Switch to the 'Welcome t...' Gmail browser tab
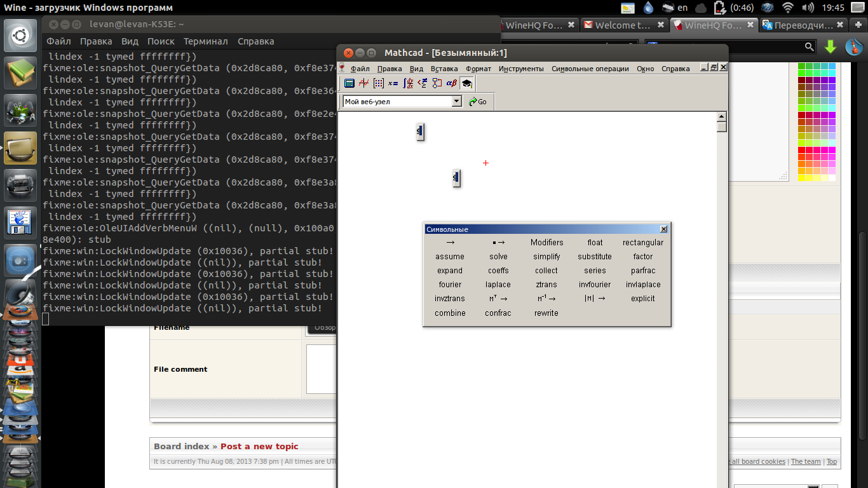Viewport: 868px width, 488px height. coord(623,25)
